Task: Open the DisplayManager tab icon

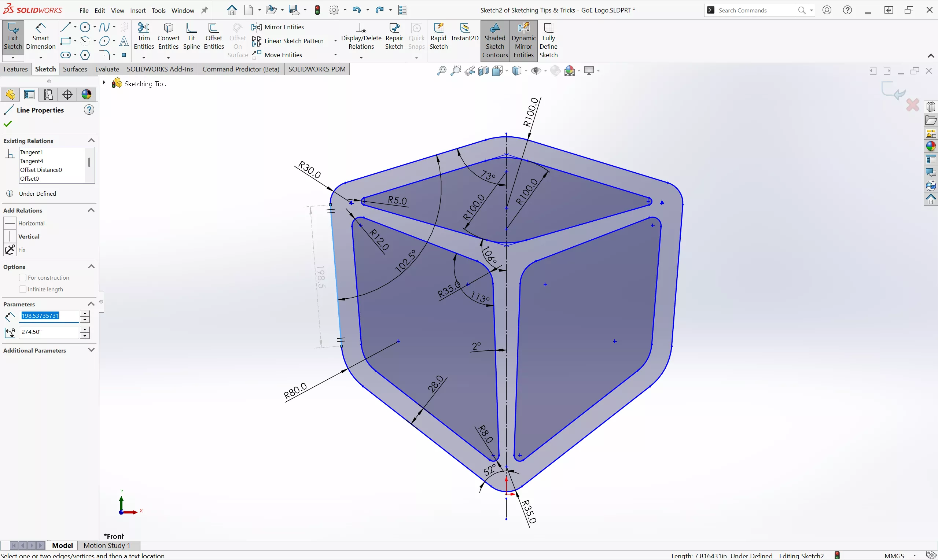Action: coord(87,94)
